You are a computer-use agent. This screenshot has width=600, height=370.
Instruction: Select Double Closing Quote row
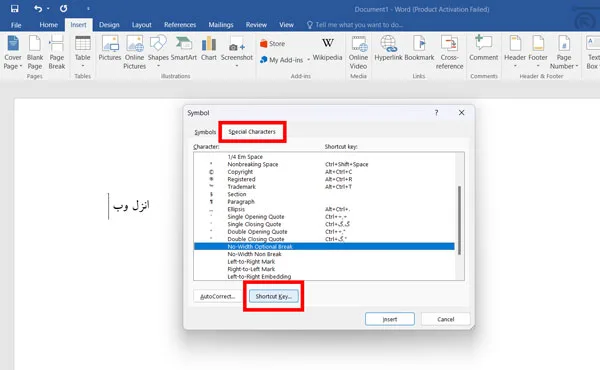(324, 239)
